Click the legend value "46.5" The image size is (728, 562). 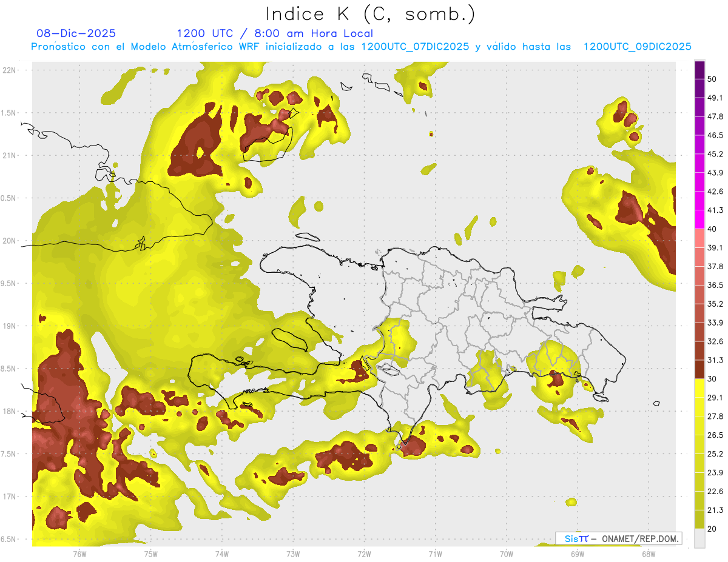tap(715, 136)
